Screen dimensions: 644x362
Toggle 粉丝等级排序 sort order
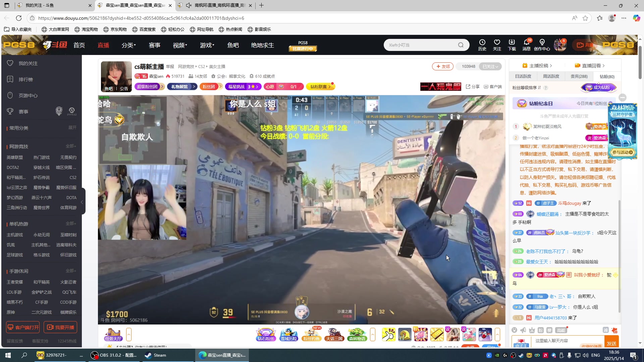coord(527,87)
